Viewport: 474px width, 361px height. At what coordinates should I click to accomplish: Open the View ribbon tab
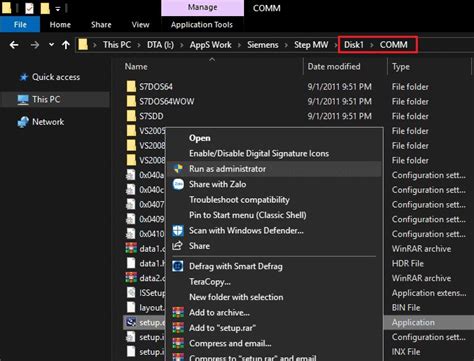(140, 25)
